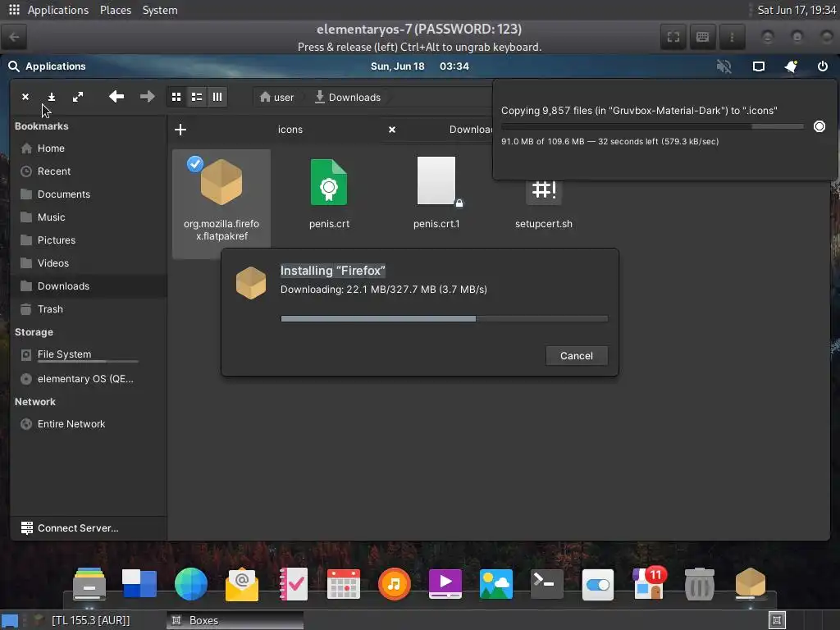Switch Files to list view

197,97
